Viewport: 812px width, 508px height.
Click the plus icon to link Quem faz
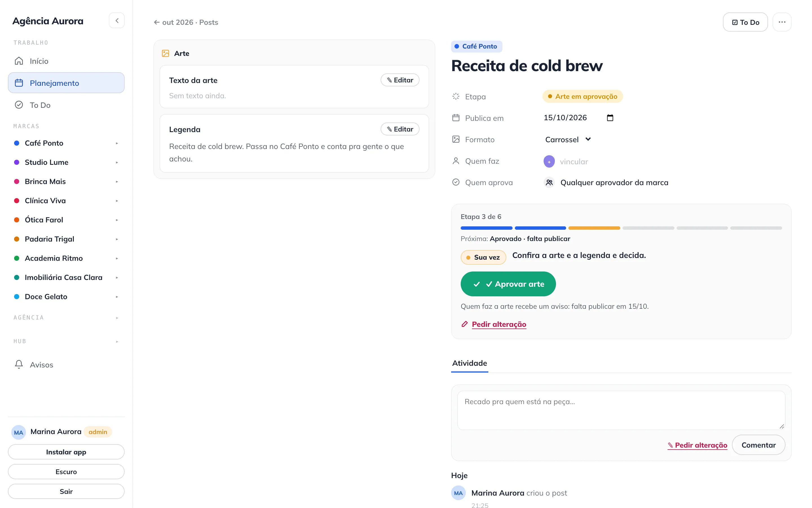pyautogui.click(x=549, y=161)
